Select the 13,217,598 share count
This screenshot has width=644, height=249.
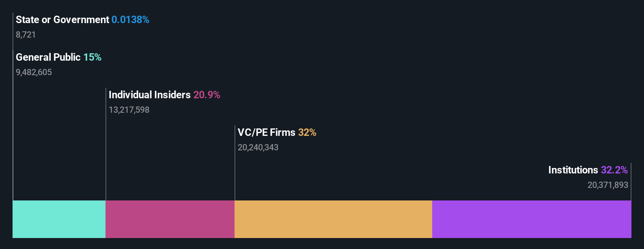[x=129, y=110]
